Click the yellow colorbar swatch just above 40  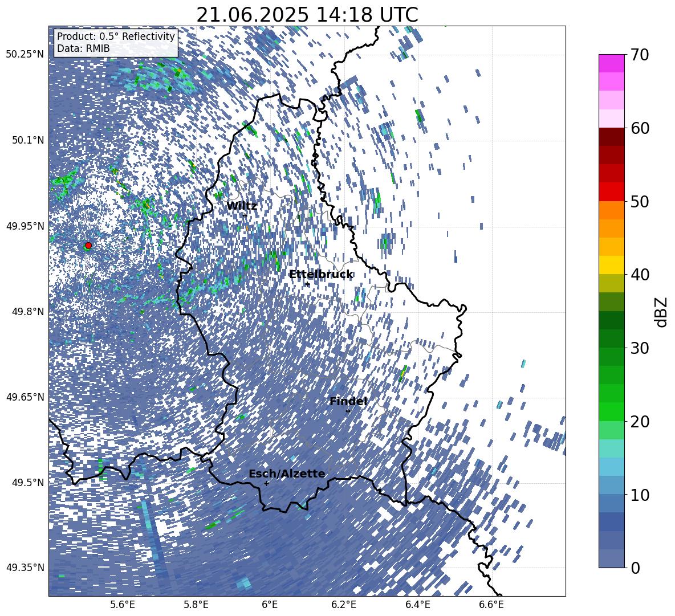coord(611,265)
